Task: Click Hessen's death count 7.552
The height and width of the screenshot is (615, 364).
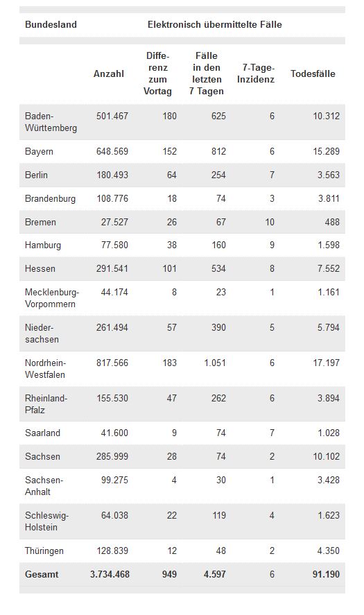Action: (x=329, y=268)
